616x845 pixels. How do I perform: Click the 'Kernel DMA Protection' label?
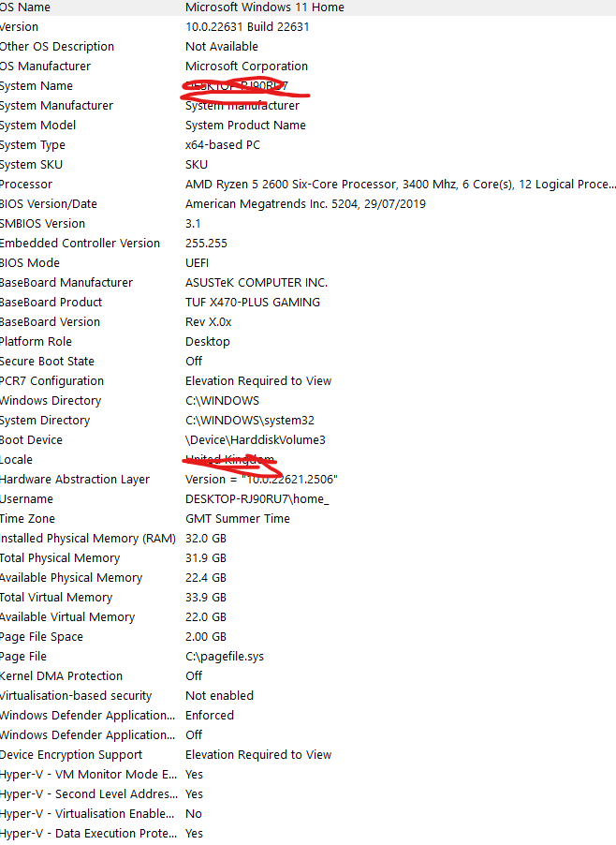(x=62, y=676)
